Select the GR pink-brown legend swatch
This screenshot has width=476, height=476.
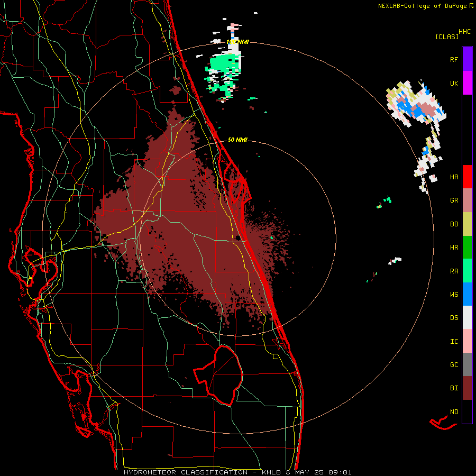point(467,200)
